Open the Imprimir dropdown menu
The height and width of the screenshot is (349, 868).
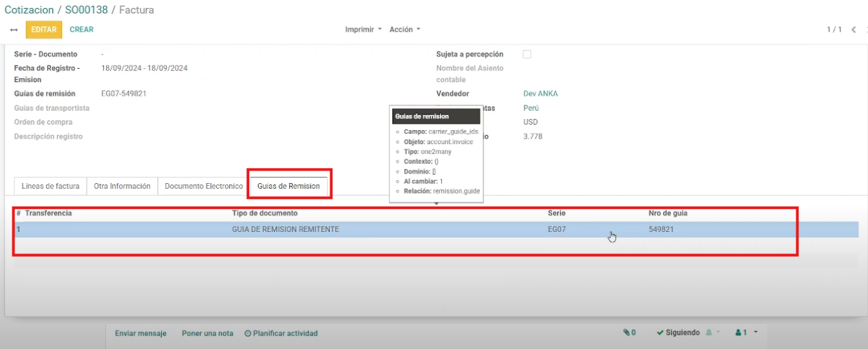point(363,30)
